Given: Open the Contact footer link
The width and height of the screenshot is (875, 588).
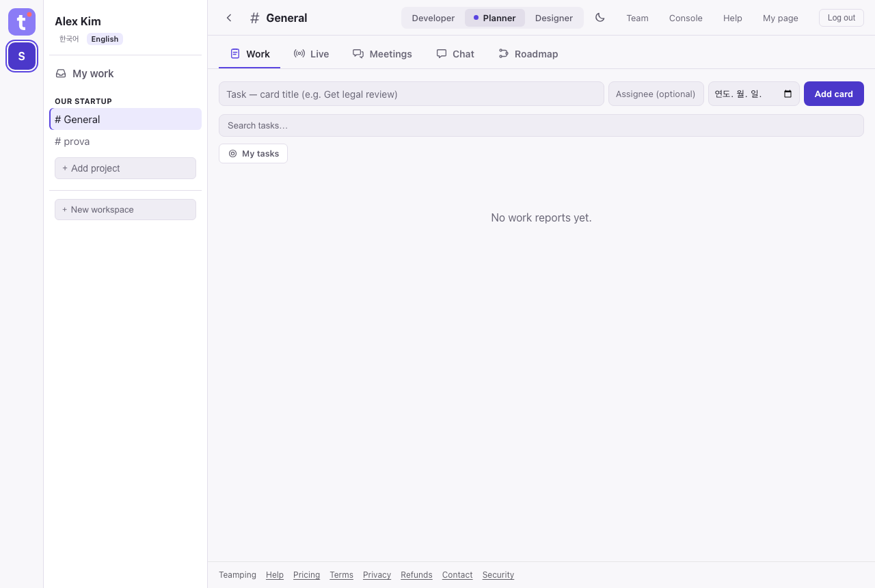Looking at the screenshot, I should [457, 575].
